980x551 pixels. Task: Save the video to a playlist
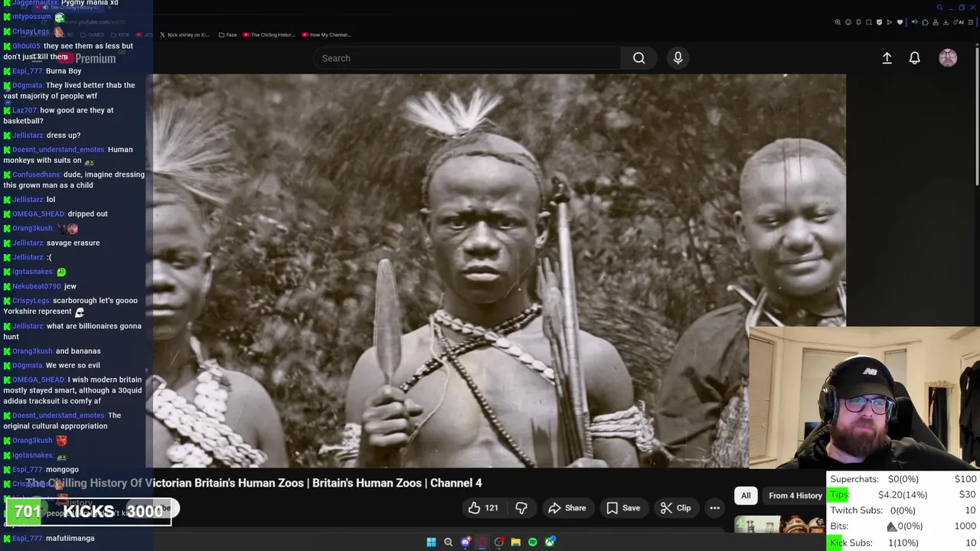click(x=623, y=508)
